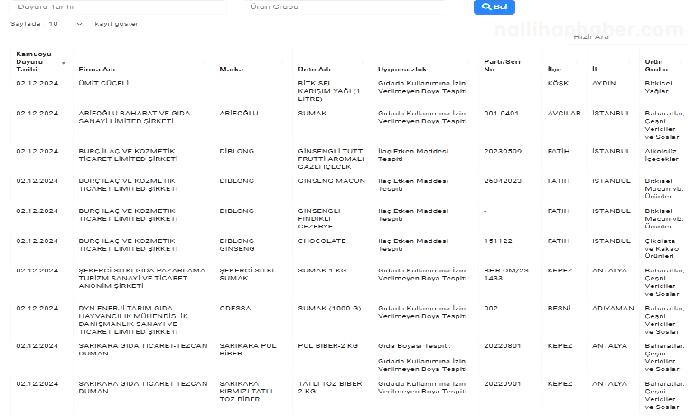
Task: Select the GINSENGLI FINDIKLI product cell
Action: tap(319, 219)
